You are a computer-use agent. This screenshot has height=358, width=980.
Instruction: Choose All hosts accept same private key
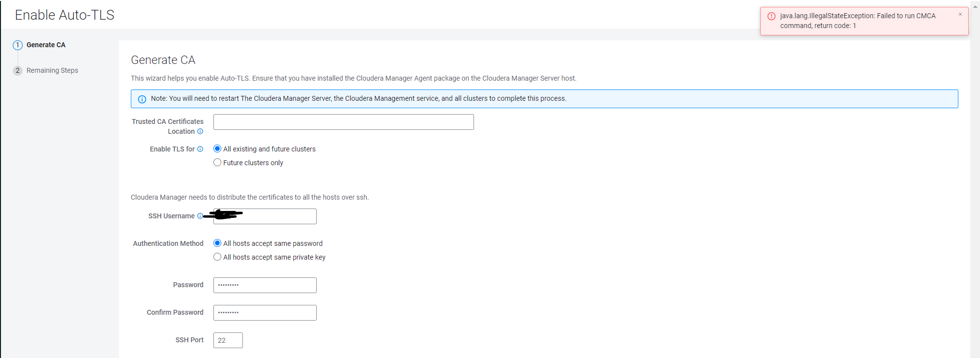pyautogui.click(x=217, y=257)
